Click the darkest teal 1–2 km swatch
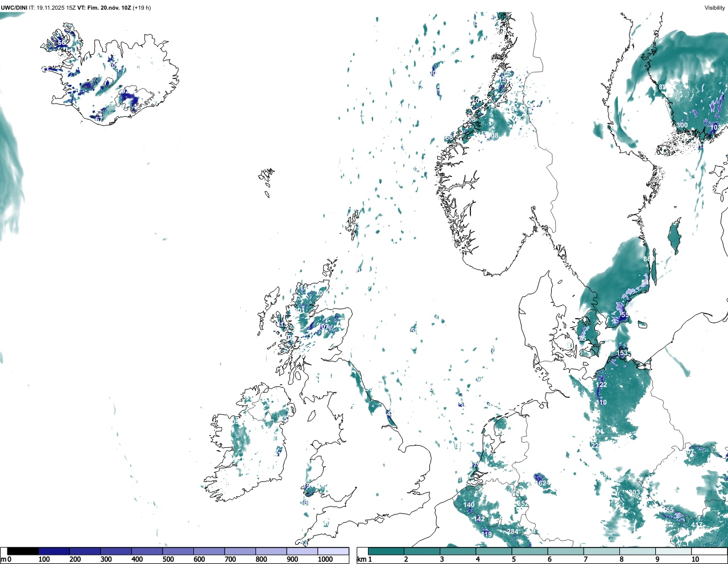Screen dimensions: 728x564 [x=386, y=551]
